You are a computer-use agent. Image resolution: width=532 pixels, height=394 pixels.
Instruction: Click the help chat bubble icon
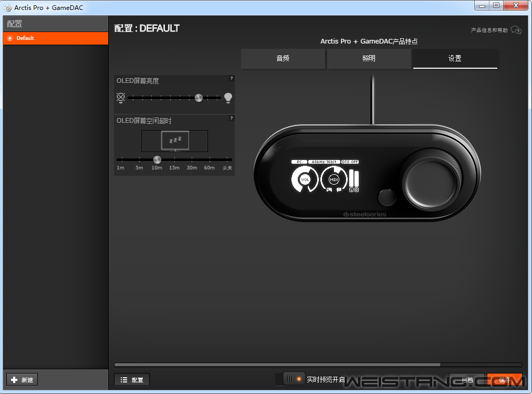(x=516, y=30)
